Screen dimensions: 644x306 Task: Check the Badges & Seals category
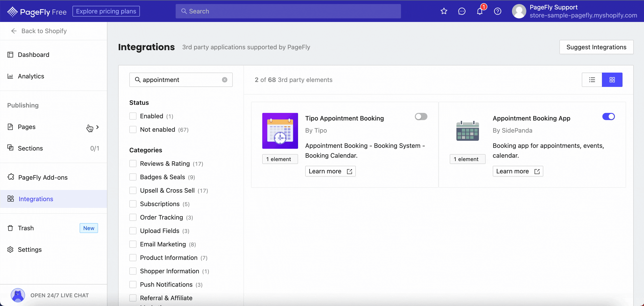(133, 177)
